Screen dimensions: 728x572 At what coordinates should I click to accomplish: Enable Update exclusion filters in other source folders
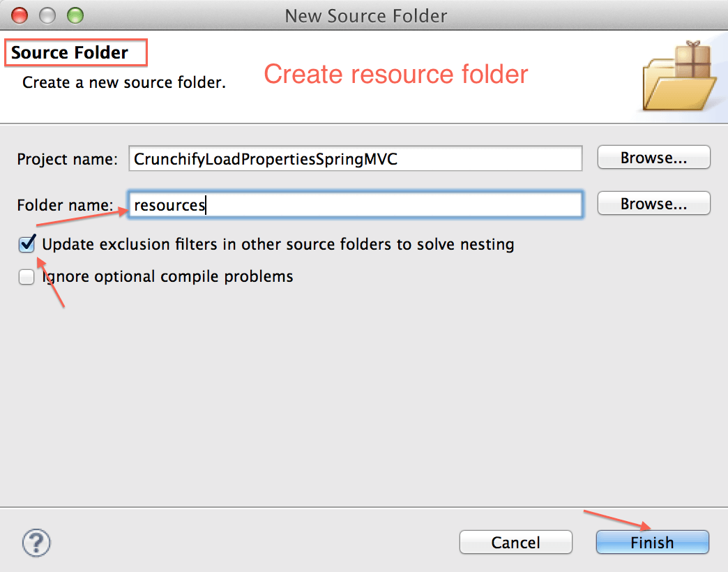pos(26,244)
